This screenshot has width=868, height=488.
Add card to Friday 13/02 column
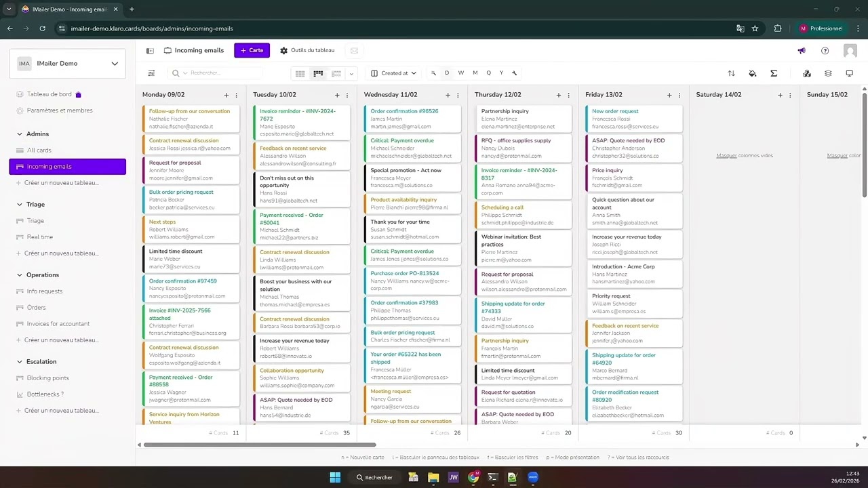click(x=669, y=95)
